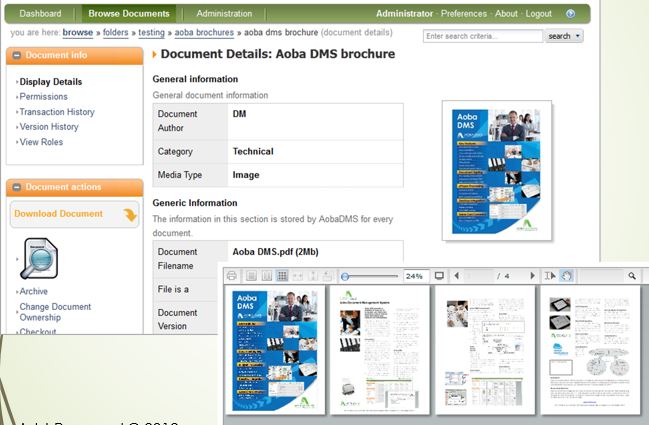Image resolution: width=649 pixels, height=425 pixels.
Task: Open the Administration tab
Action: click(x=224, y=14)
